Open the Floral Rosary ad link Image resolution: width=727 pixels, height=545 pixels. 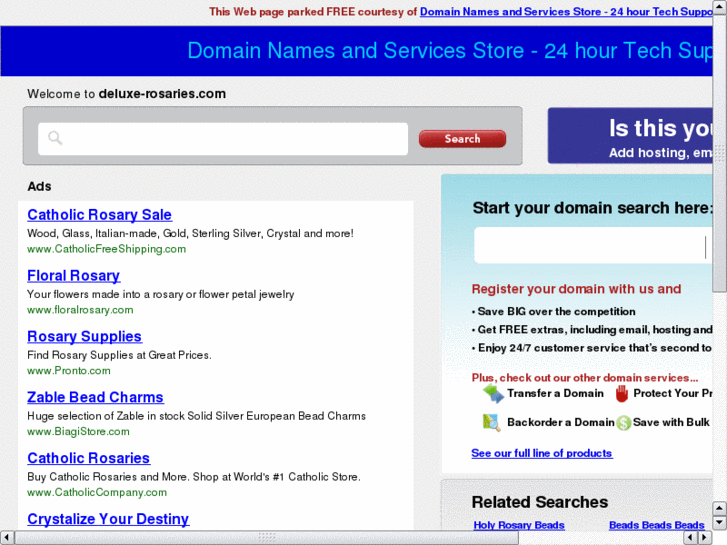point(74,276)
